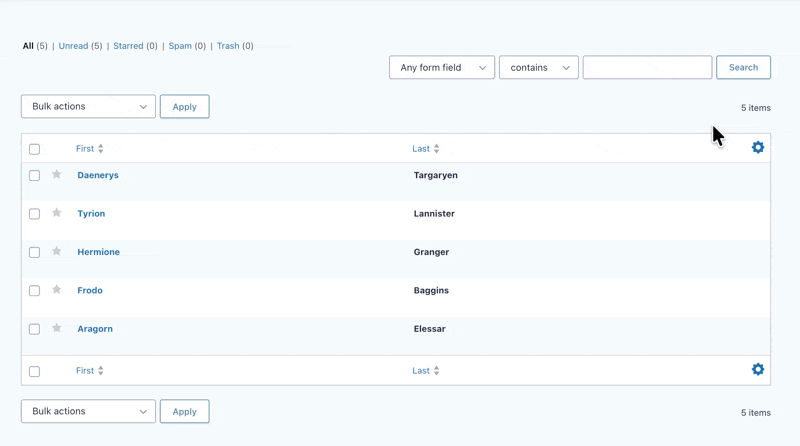Expand the Any form field dropdown
Viewport: 800px width, 446px height.
(442, 68)
